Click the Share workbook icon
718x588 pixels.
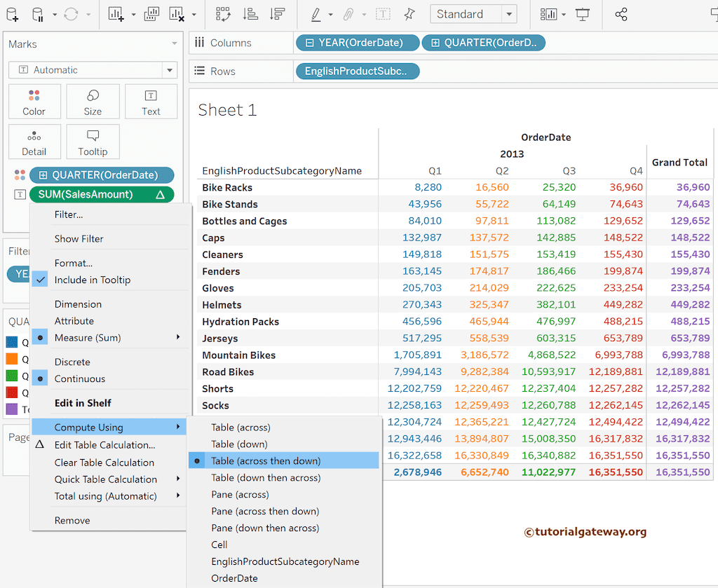(621, 14)
